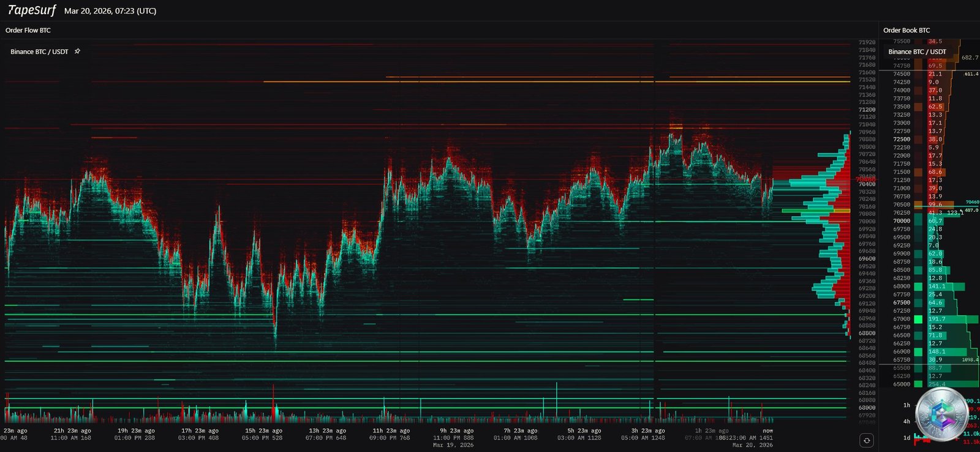The width and height of the screenshot is (980, 452).
Task: Select the 4h timeframe in order book footer
Action: click(x=907, y=421)
